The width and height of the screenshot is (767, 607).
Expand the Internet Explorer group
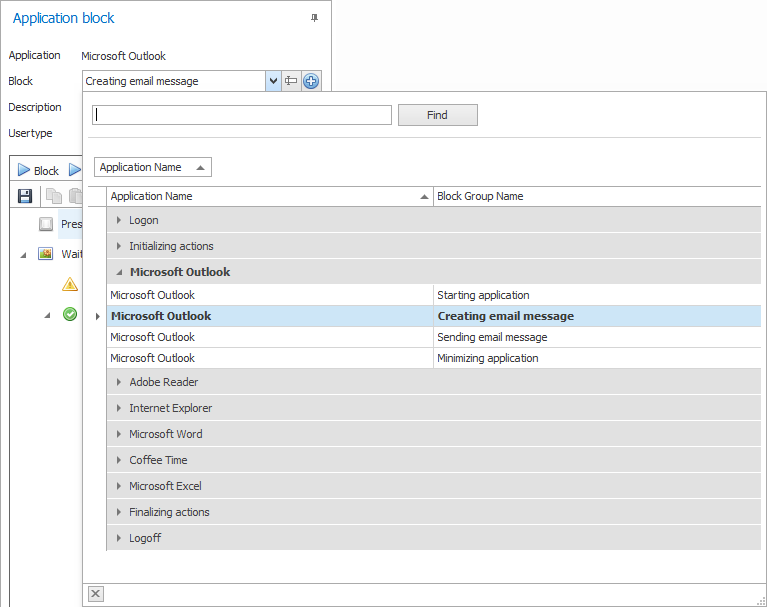pyautogui.click(x=118, y=408)
